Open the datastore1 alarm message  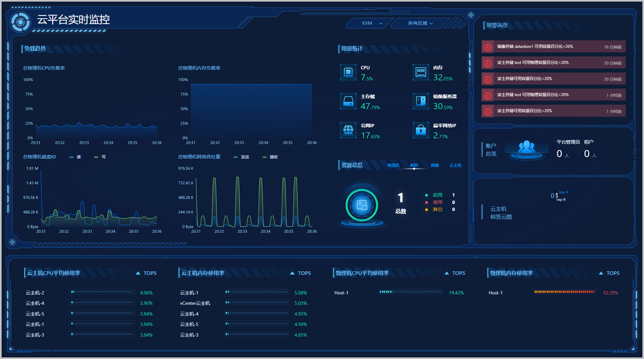point(553,47)
